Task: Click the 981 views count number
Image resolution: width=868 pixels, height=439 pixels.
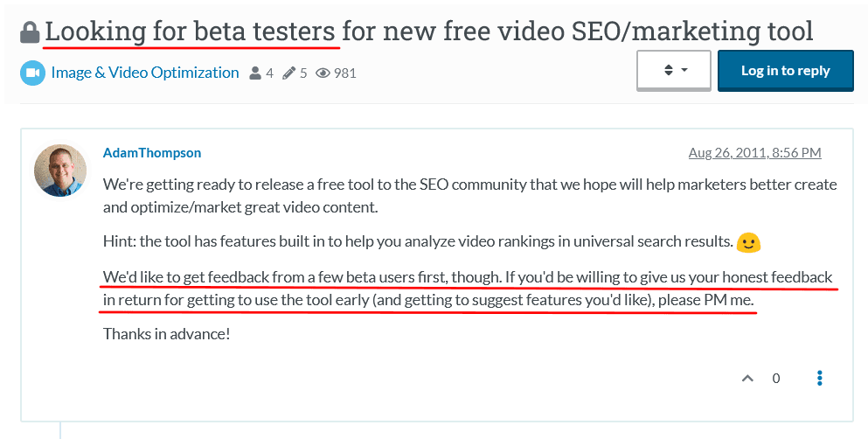Action: [x=345, y=73]
